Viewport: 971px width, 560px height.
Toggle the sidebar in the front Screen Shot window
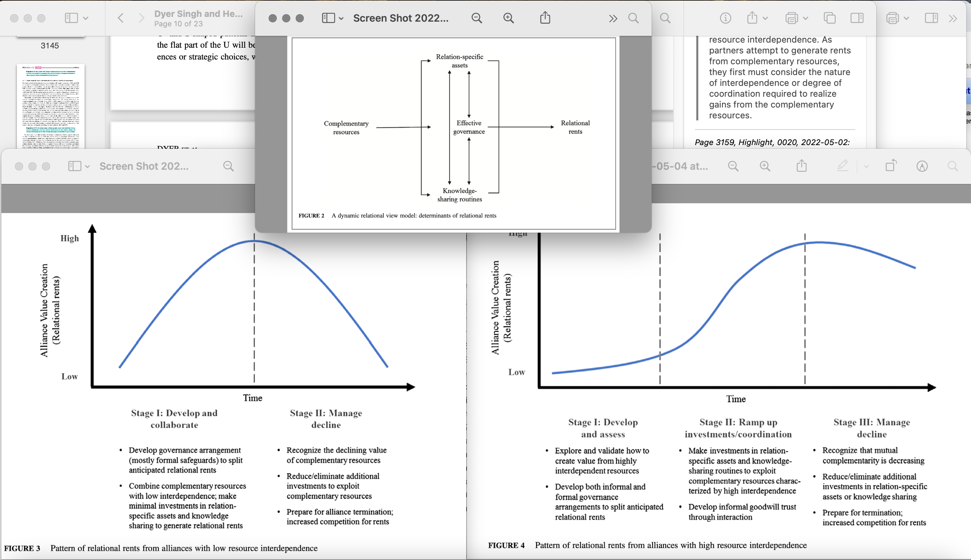(x=328, y=18)
